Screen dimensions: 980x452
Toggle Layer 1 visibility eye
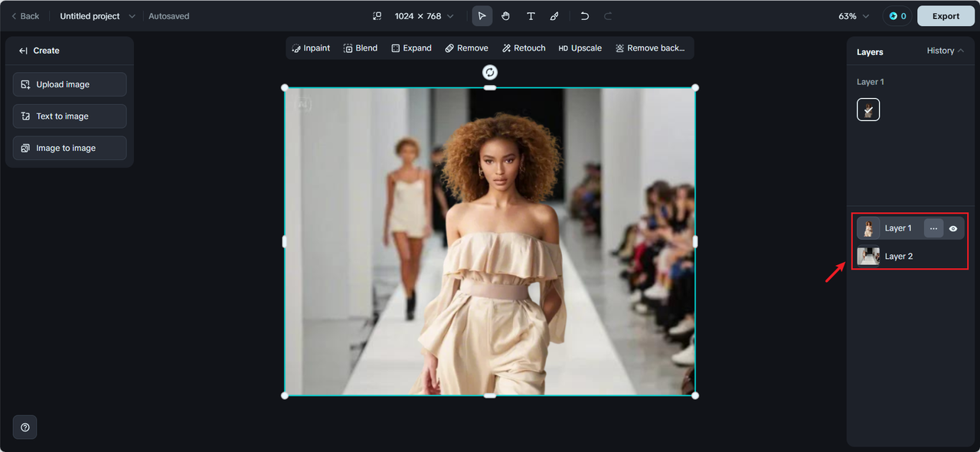953,228
